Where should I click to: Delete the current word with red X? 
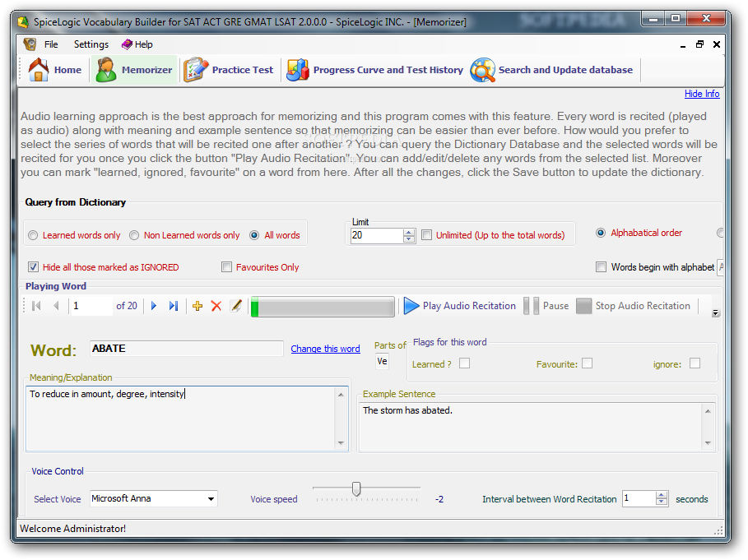tap(216, 306)
